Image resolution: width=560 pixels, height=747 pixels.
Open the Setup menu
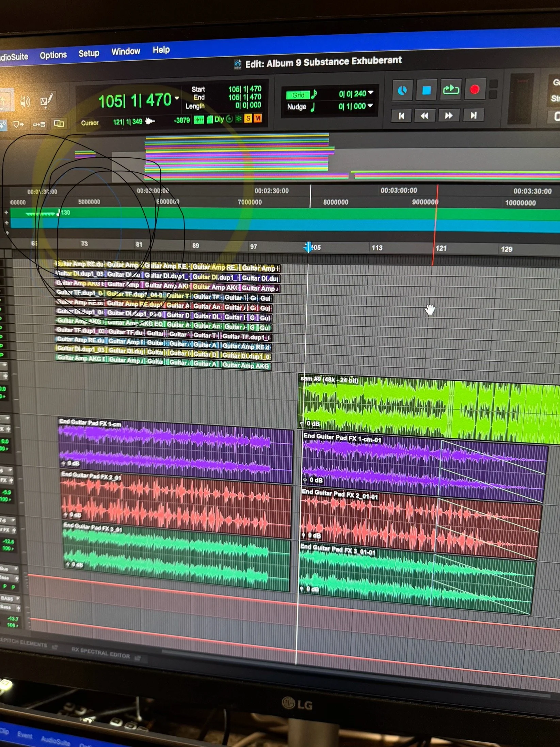click(89, 53)
